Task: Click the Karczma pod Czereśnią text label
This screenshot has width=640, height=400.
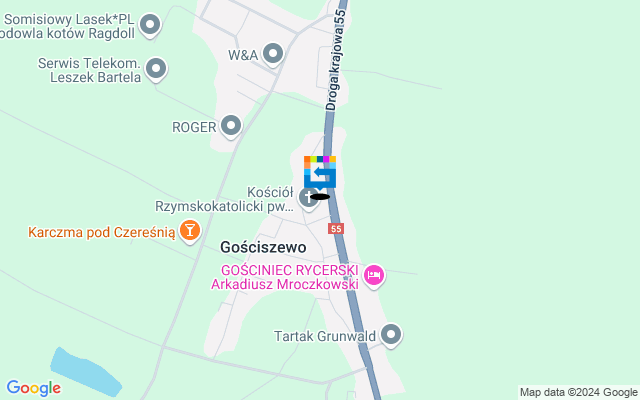Action: (x=102, y=232)
